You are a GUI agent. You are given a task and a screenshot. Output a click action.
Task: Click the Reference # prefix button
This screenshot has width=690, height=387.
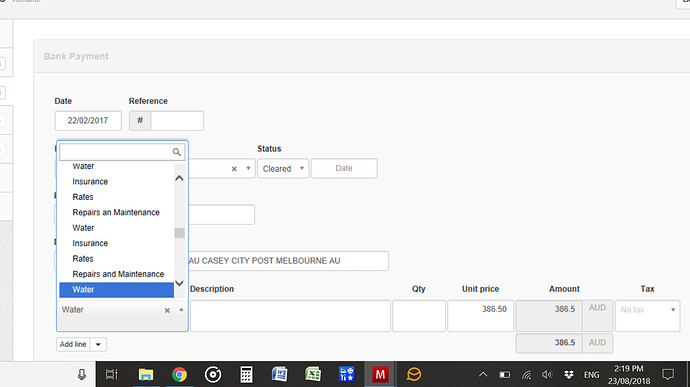coord(140,121)
